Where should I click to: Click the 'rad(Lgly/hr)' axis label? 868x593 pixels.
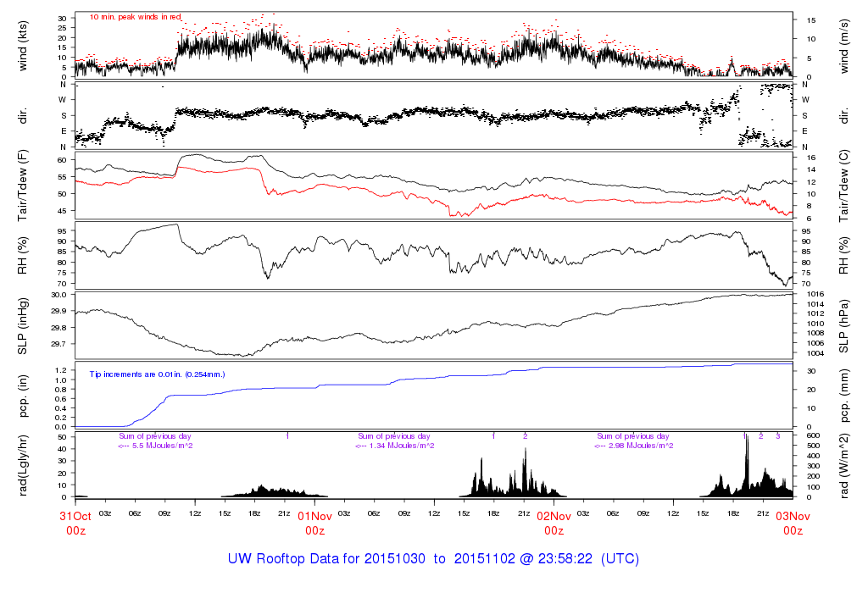[23, 466]
